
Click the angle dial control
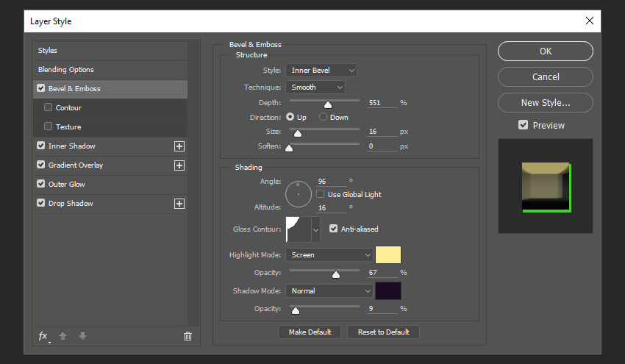[x=299, y=194]
